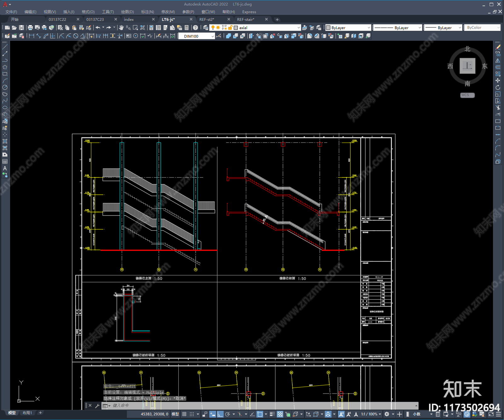504x420 pixels.
Task: Expand the ByLayer color dropdown
Action: click(369, 28)
